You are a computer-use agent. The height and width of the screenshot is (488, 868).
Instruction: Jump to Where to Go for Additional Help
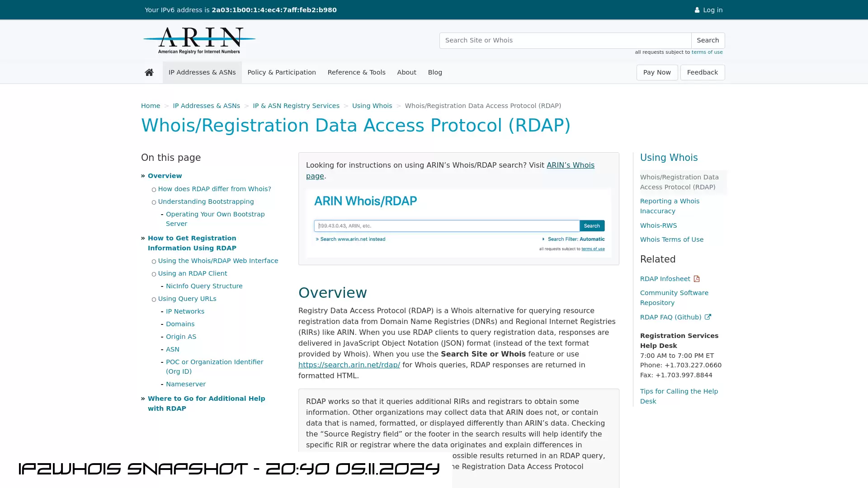tap(206, 404)
